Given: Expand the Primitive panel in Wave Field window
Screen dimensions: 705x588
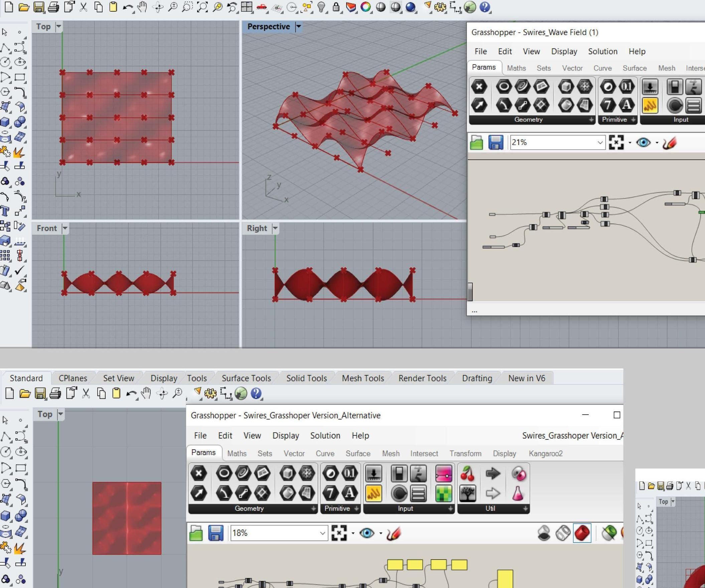Looking at the screenshot, I should point(633,120).
